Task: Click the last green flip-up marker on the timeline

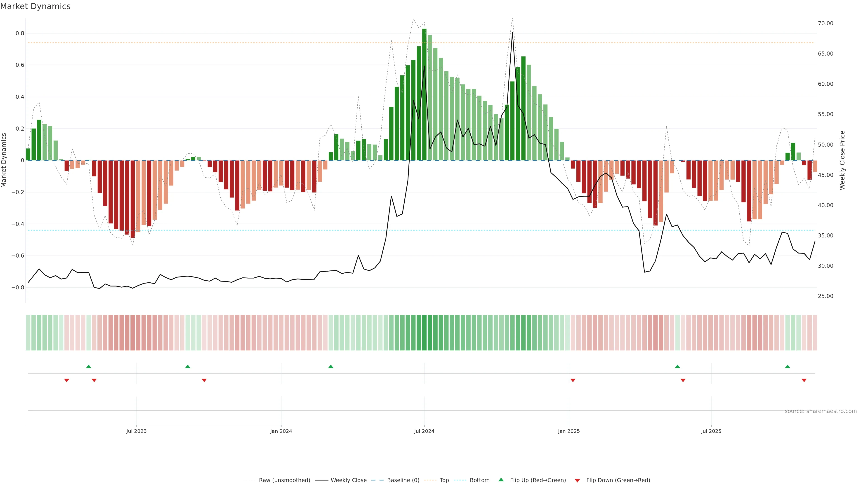Action: click(788, 366)
